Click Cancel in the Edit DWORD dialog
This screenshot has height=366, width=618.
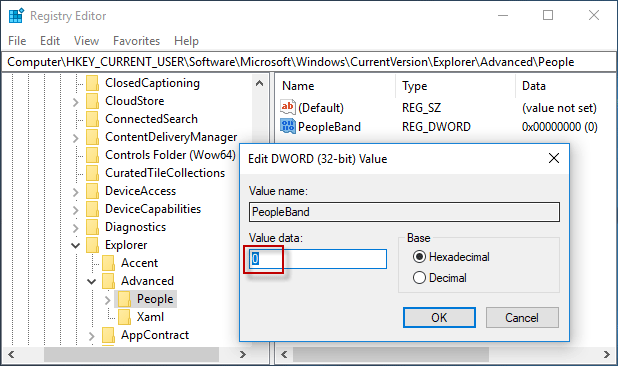pyautogui.click(x=522, y=318)
